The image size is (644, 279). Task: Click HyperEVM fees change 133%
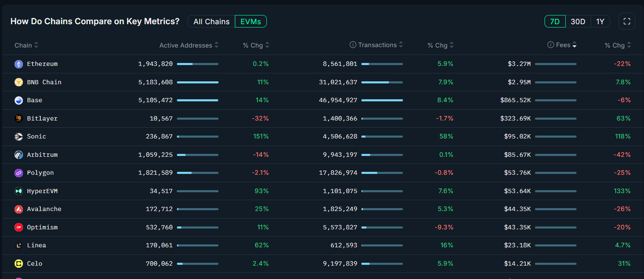(x=623, y=191)
